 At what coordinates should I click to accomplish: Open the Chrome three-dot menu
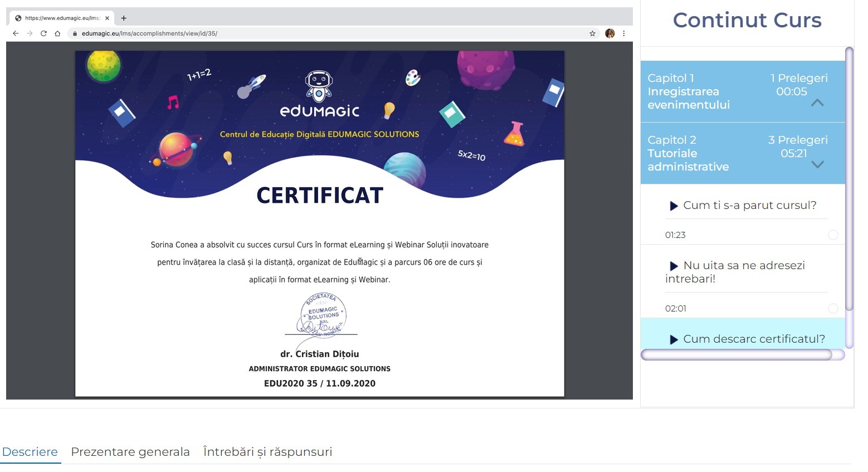624,33
